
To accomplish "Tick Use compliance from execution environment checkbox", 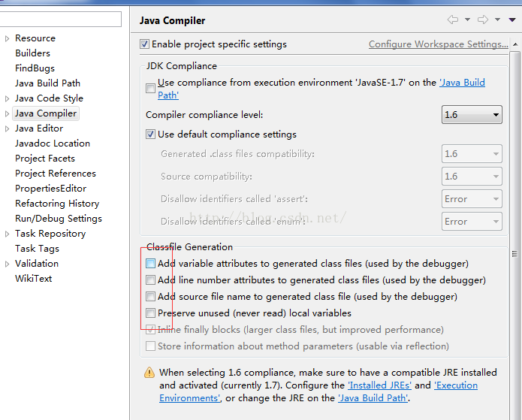I will [150, 88].
